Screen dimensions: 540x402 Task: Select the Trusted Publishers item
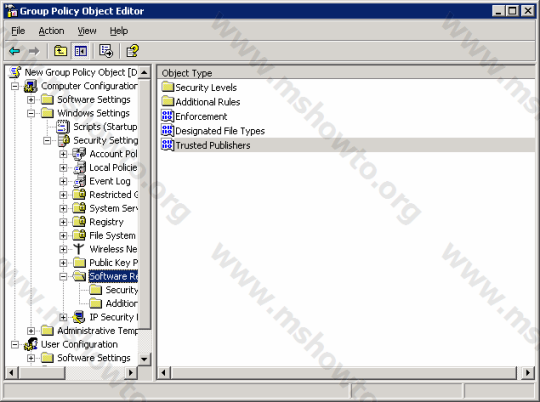213,145
